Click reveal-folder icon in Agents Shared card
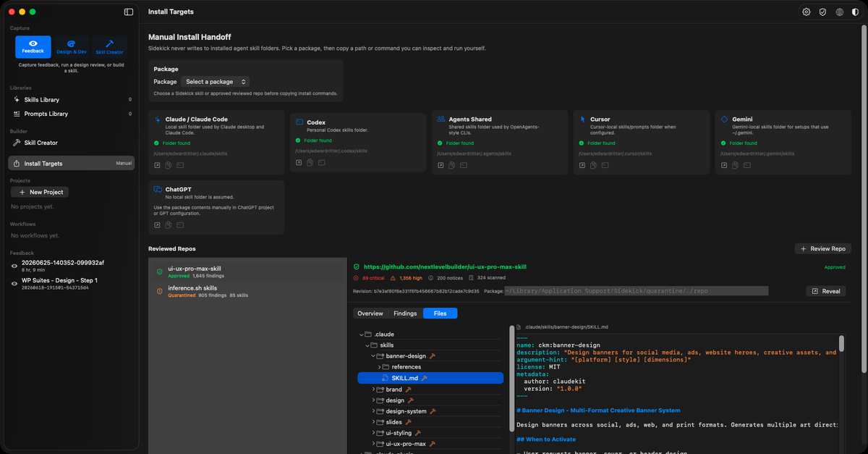 pos(441,165)
